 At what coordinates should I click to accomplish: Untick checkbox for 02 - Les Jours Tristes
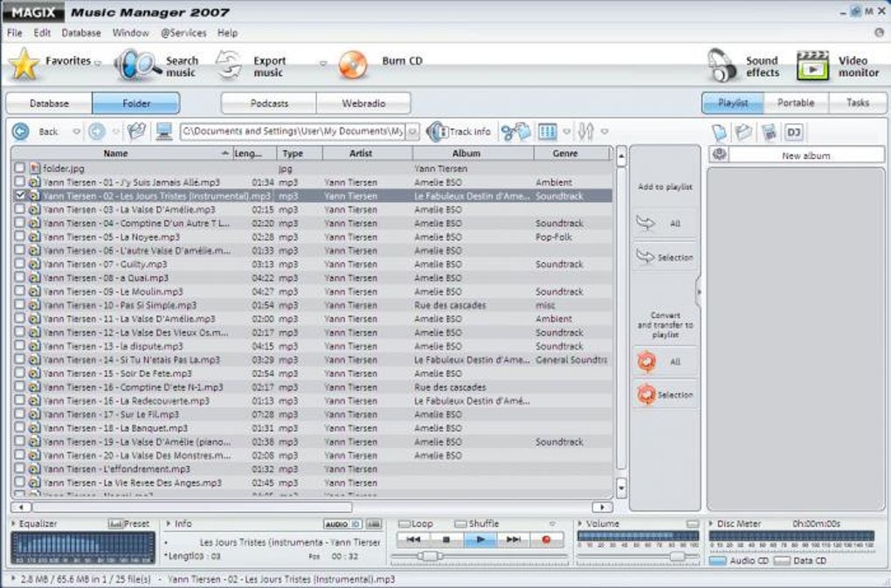click(x=20, y=196)
